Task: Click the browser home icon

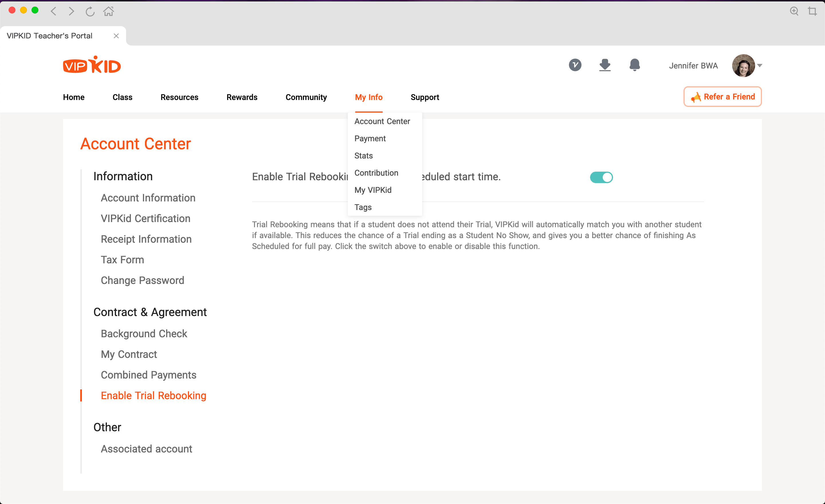Action: tap(109, 11)
